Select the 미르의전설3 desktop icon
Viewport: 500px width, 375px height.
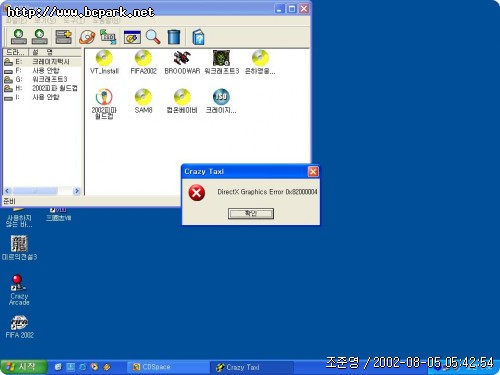pos(19,248)
